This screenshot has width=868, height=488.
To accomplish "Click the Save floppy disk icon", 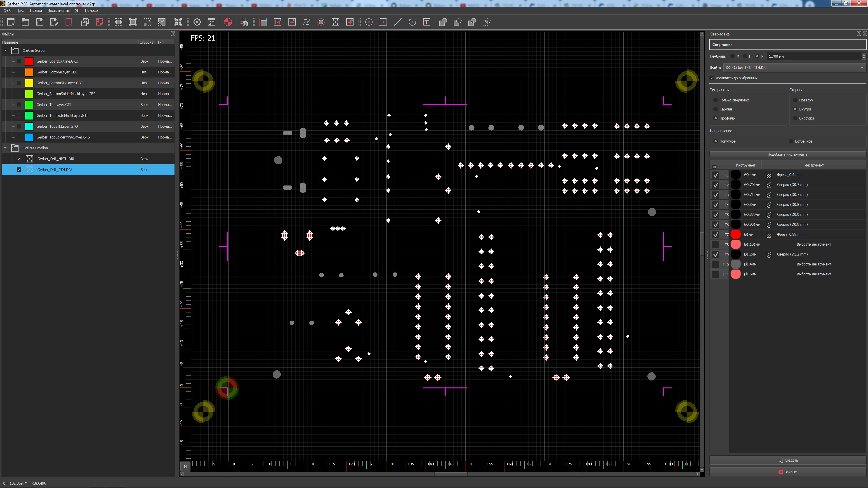I will [x=40, y=22].
